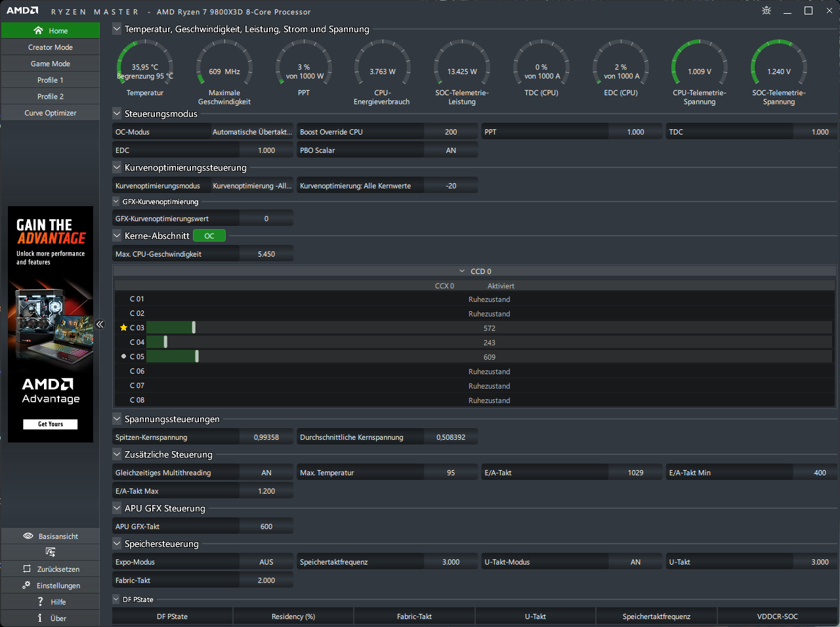Viewport: 840px width, 627px height.
Task: Click the Home house icon in sidebar
Action: click(x=38, y=31)
